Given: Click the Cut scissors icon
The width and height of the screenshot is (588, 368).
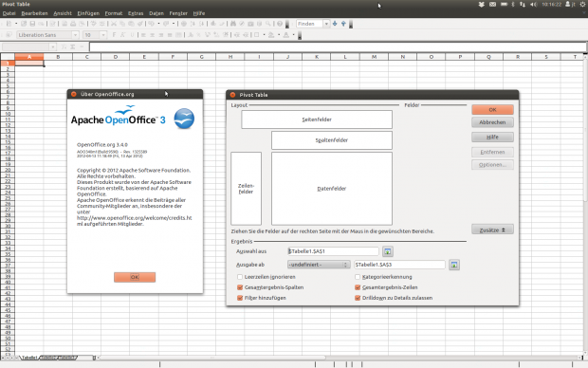Looking at the screenshot, I should (x=114, y=24).
